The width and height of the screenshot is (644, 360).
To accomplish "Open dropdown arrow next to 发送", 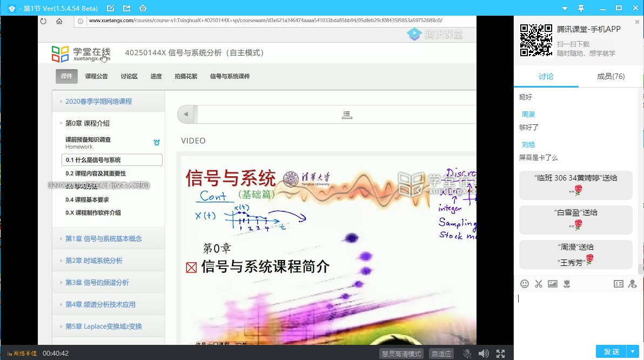I will (633, 351).
